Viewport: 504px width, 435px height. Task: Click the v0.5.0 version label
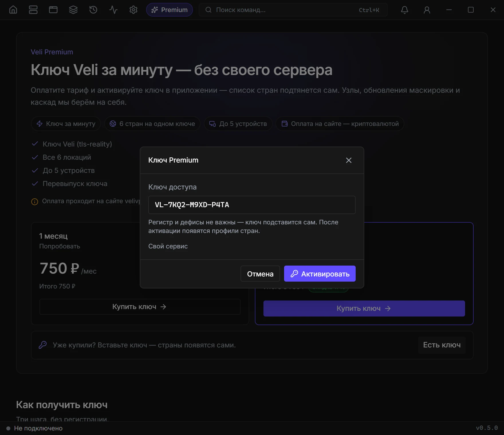pos(487,428)
